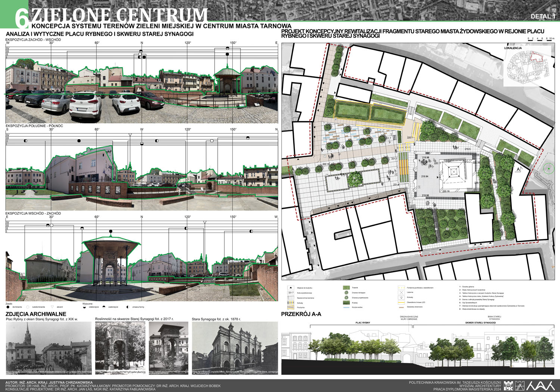Click the Wydział Architektury castle logo
The image size is (560, 392).
pyautogui.click(x=519, y=386)
